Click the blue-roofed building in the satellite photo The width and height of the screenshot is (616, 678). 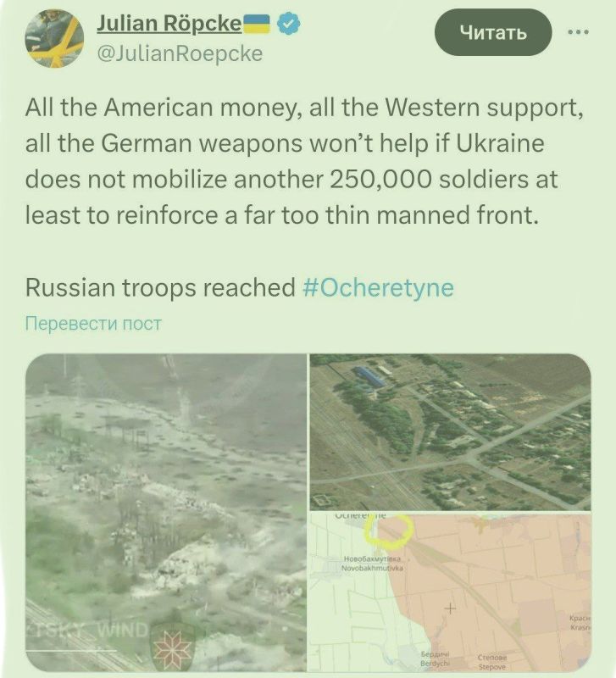371,375
